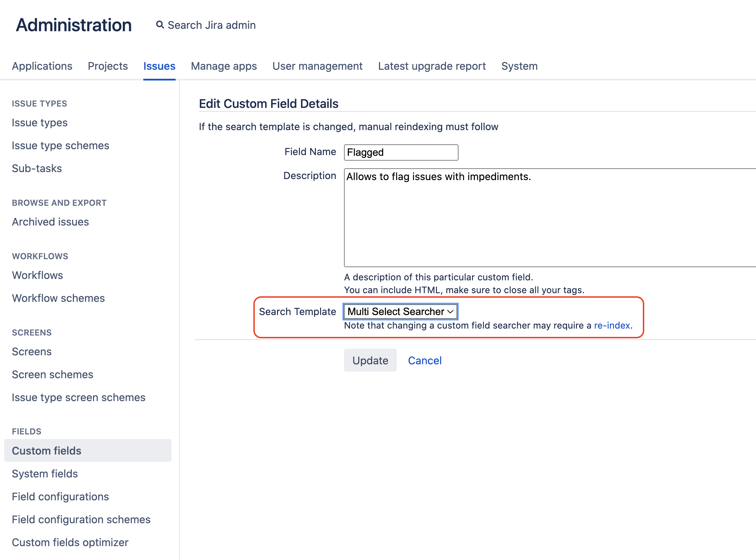The width and height of the screenshot is (756, 560).
Task: Open Issue type schemes in sidebar
Action: (60, 145)
